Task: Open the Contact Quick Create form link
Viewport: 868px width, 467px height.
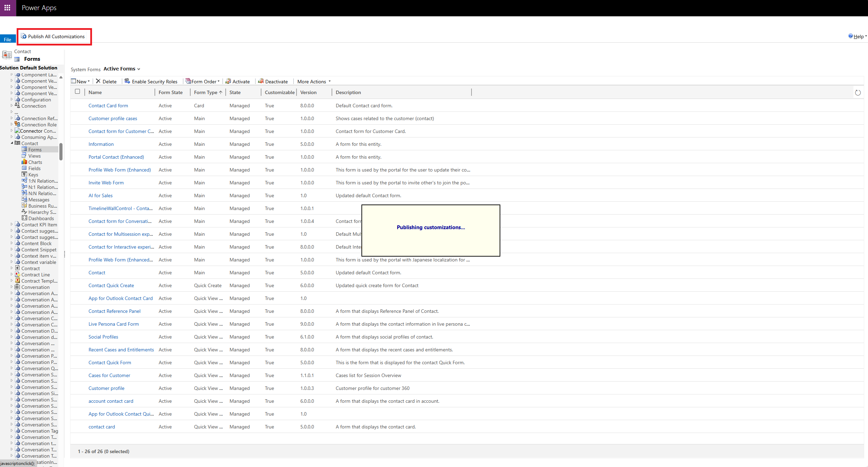Action: pos(111,285)
